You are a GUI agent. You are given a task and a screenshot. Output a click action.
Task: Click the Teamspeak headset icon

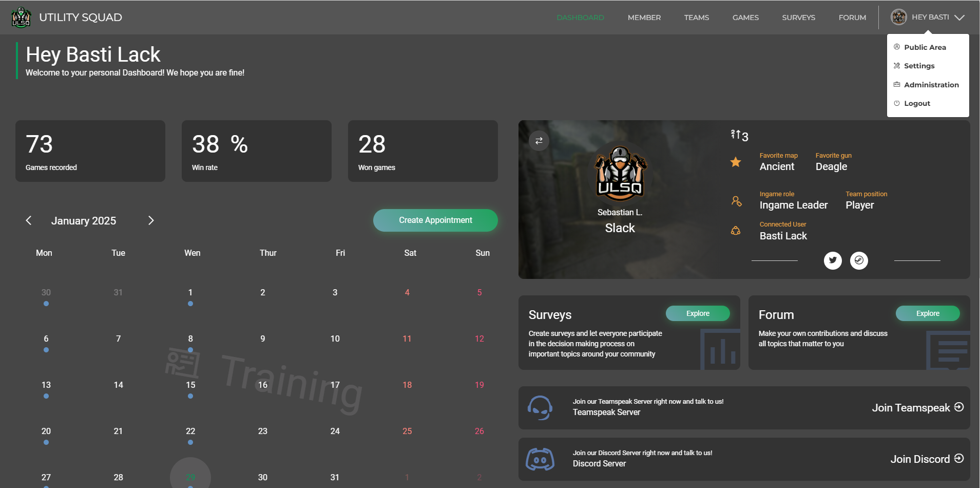click(540, 408)
